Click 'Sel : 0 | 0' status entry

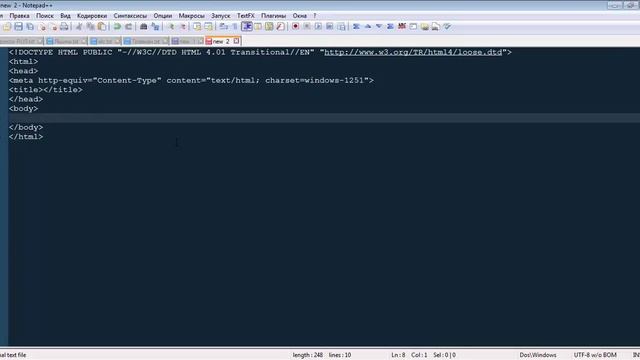pos(444,355)
